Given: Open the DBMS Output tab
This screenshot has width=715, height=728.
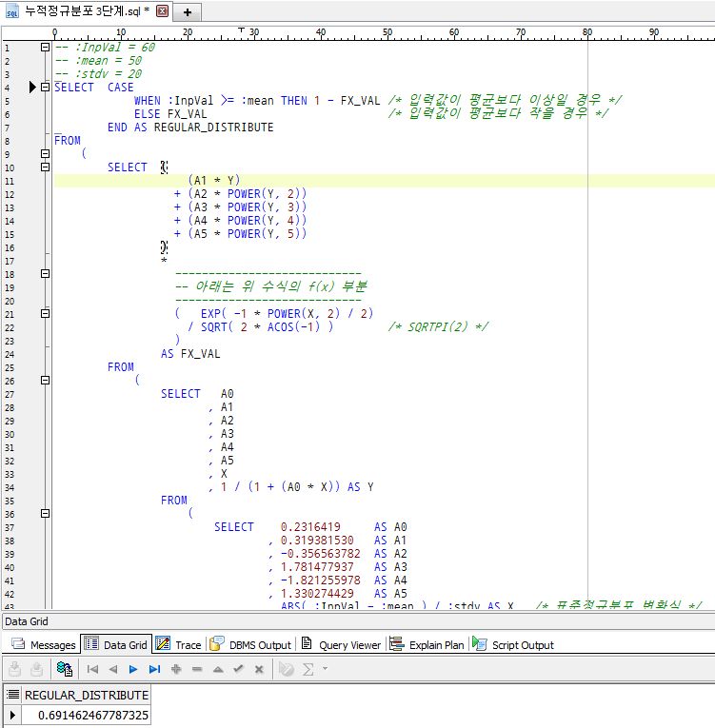Looking at the screenshot, I should point(250,644).
